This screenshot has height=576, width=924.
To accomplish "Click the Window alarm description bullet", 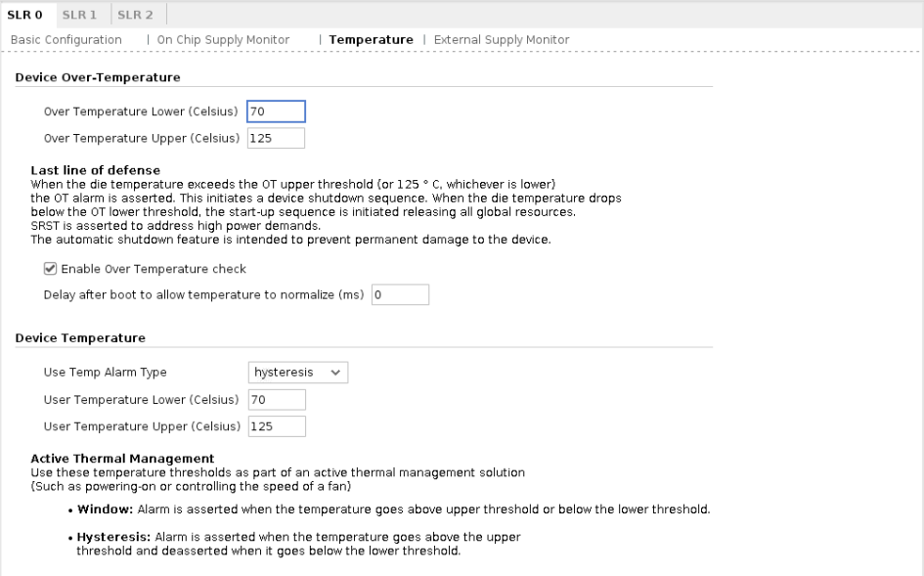I will click(x=393, y=510).
